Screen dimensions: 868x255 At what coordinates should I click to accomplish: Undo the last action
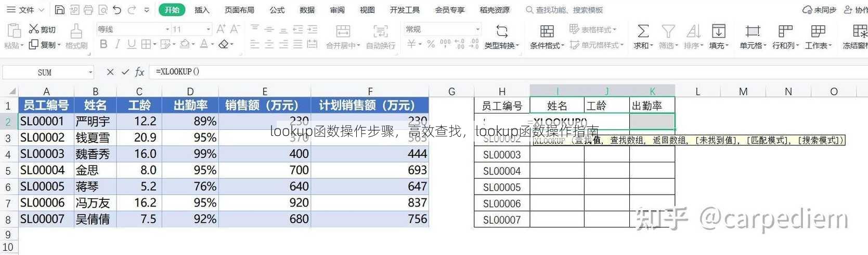117,10
